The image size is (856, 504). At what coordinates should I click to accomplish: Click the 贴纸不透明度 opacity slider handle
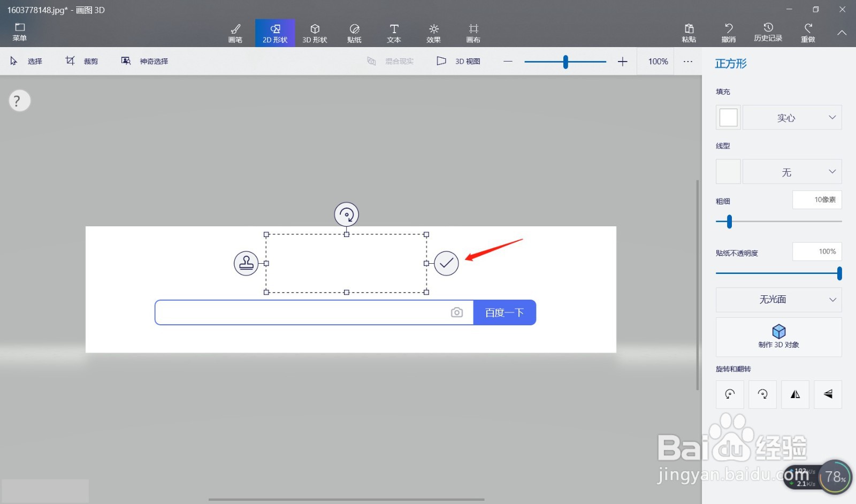[x=839, y=273]
